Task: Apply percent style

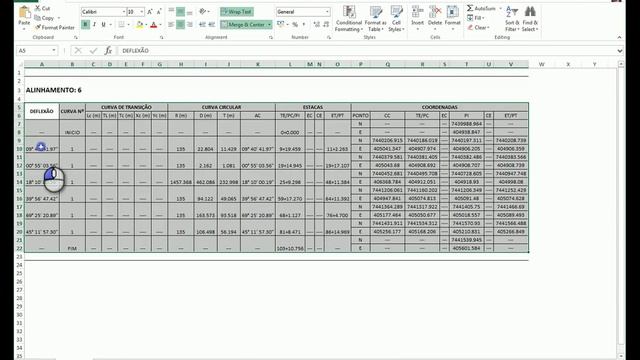Action: (x=295, y=25)
